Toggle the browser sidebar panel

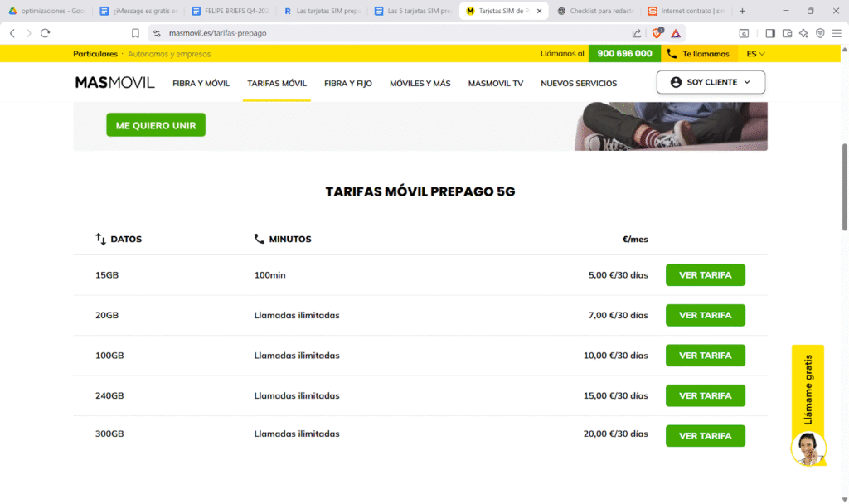pos(770,33)
